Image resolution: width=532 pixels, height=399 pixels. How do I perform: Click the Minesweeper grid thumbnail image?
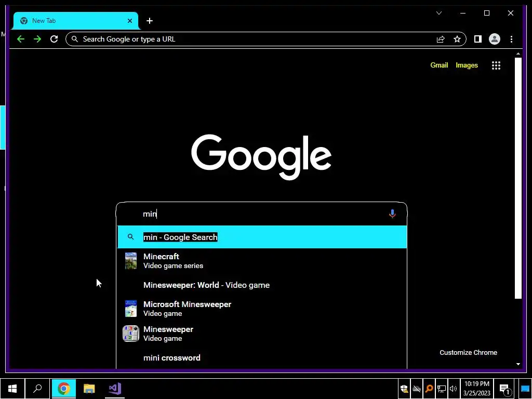[x=130, y=334]
